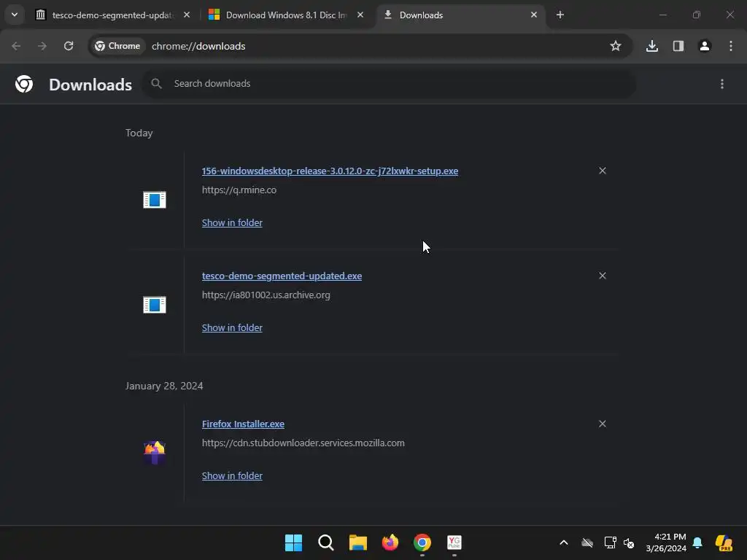Image resolution: width=747 pixels, height=560 pixels.
Task: Click the Firefox Installer file icon
Action: (x=155, y=452)
